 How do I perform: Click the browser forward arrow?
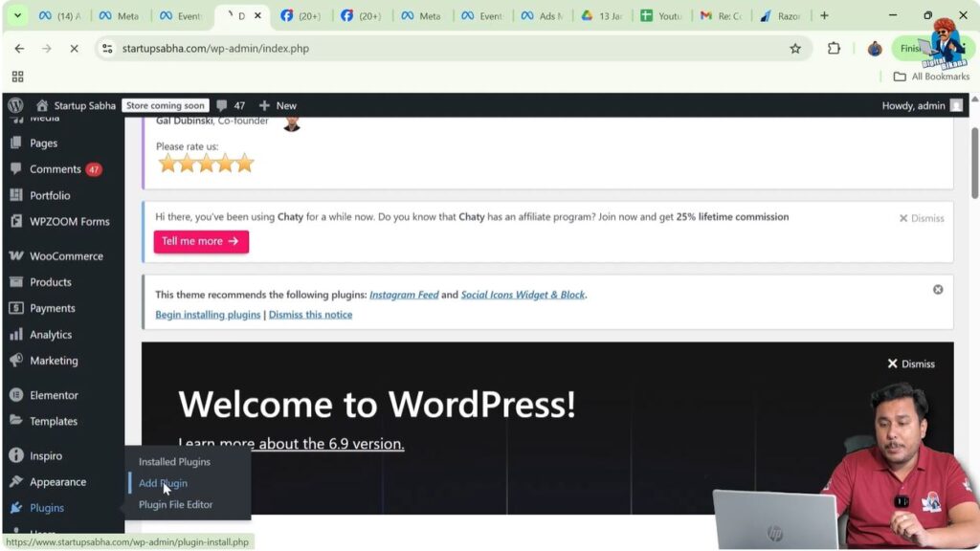click(47, 48)
